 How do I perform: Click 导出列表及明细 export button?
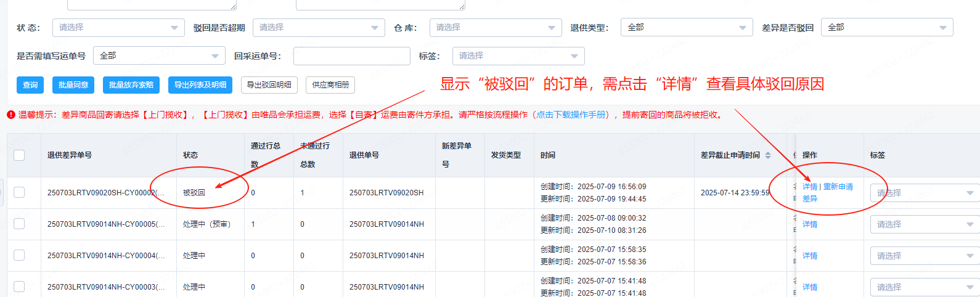pos(200,85)
